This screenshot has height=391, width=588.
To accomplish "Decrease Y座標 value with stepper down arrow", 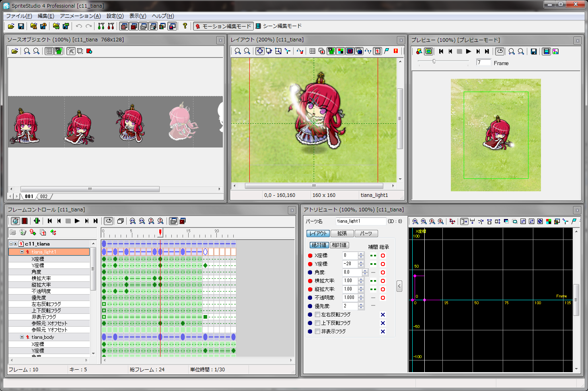I will click(x=361, y=266).
